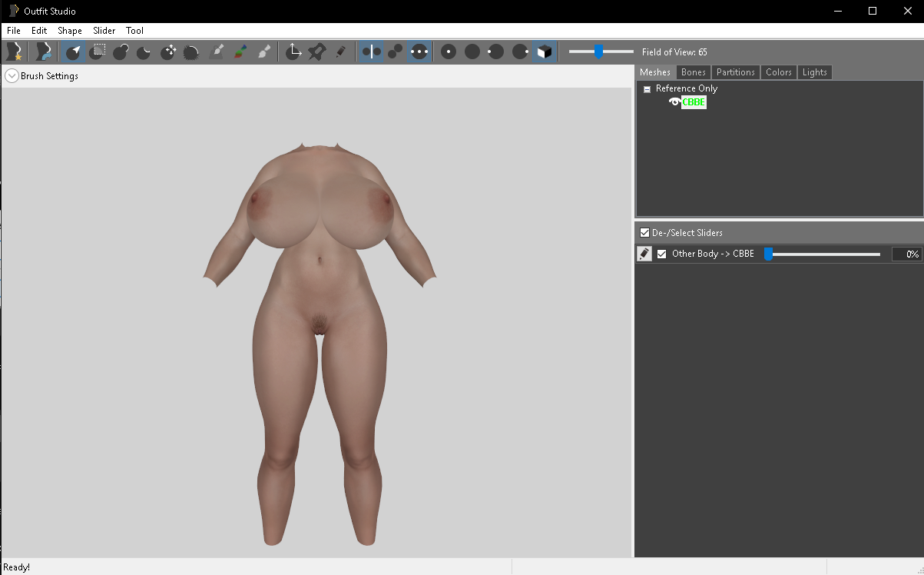
Task: Open the Shape menu
Action: point(69,31)
